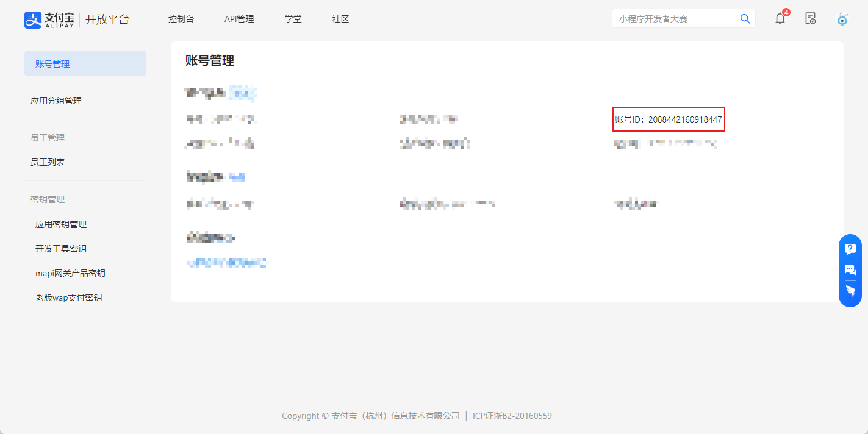This screenshot has width=868, height=434.
Task: Open the 控制台 menu
Action: [x=181, y=19]
